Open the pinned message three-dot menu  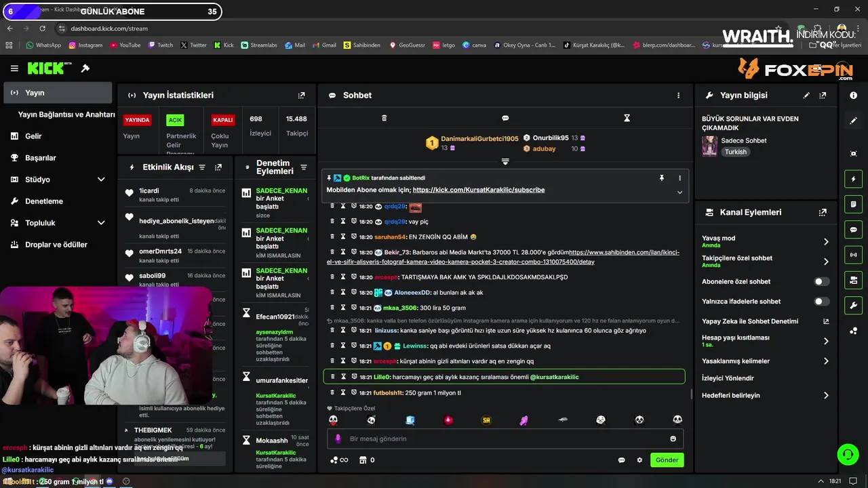point(679,178)
